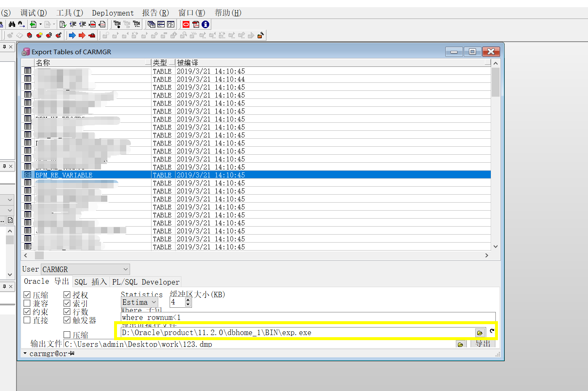Click the Indent selection toolbar icon

click(x=73, y=24)
